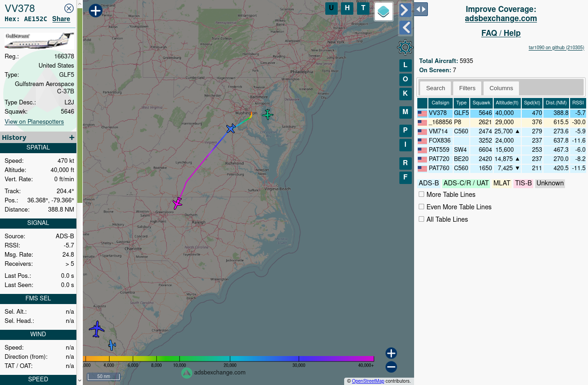Toggle the O map option button

pyautogui.click(x=405, y=80)
